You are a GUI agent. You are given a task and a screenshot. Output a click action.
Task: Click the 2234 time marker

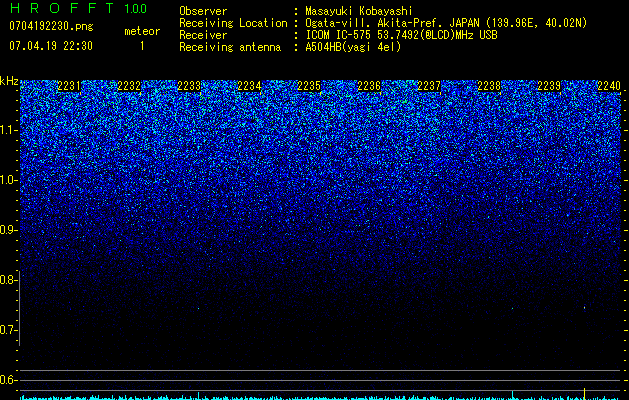point(249,86)
